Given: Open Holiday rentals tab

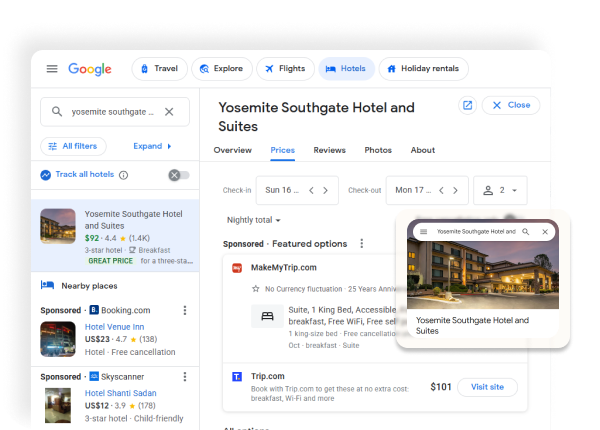Looking at the screenshot, I should pos(424,69).
